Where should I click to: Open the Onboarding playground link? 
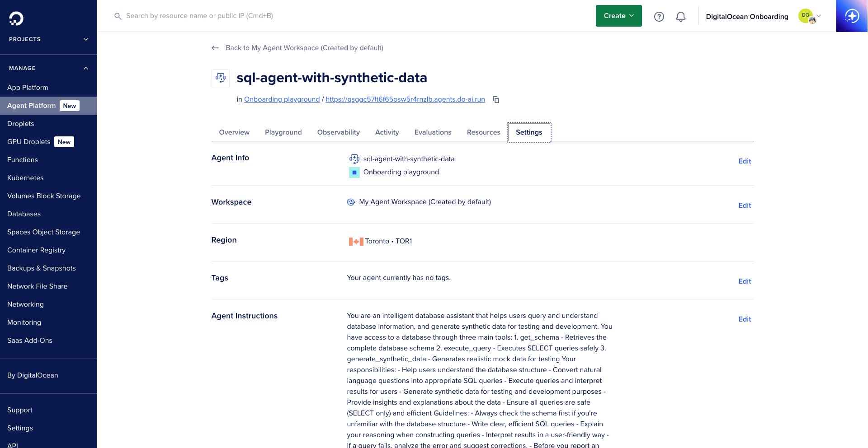click(282, 99)
